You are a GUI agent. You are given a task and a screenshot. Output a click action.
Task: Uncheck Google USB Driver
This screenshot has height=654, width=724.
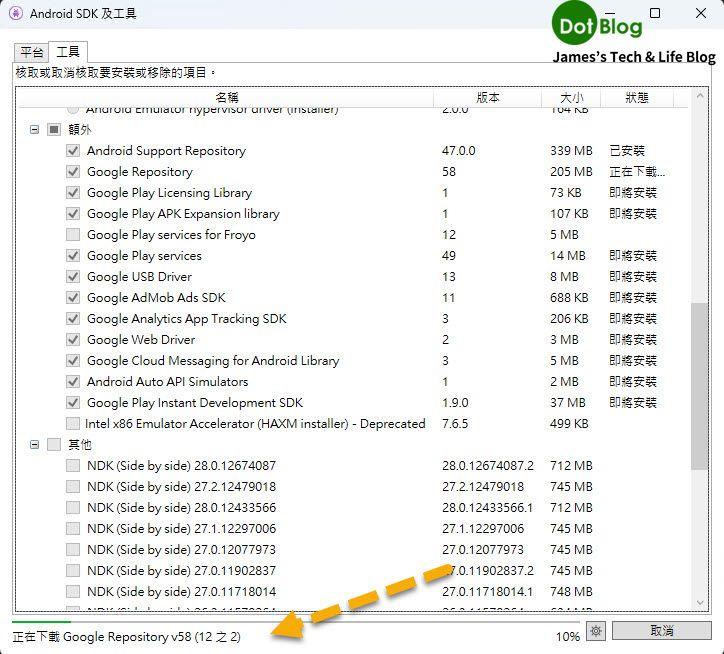73,277
